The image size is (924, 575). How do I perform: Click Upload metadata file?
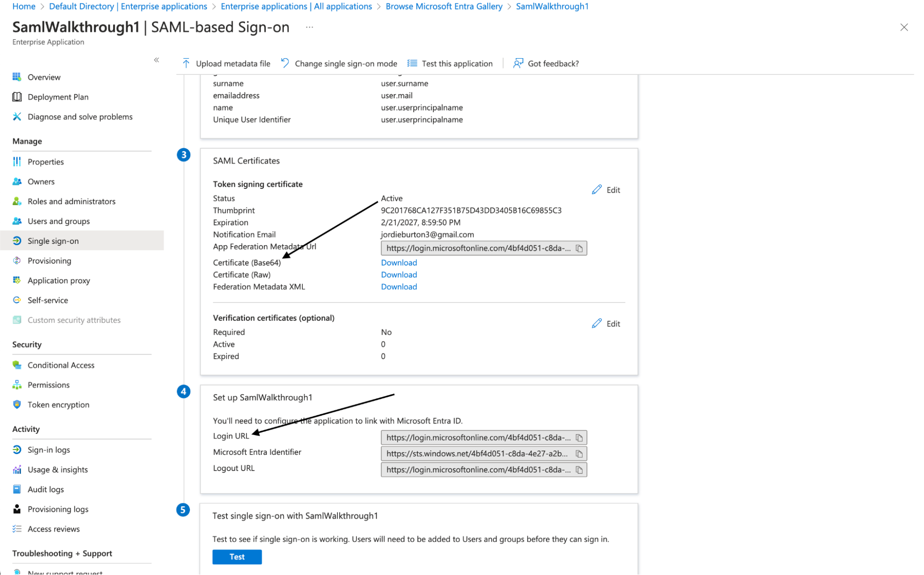coord(226,63)
